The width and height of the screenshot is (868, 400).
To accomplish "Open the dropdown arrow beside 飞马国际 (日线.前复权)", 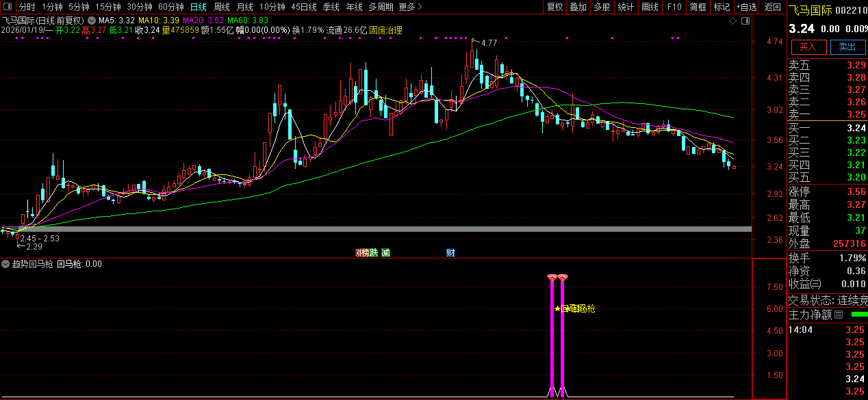I will tap(91, 21).
